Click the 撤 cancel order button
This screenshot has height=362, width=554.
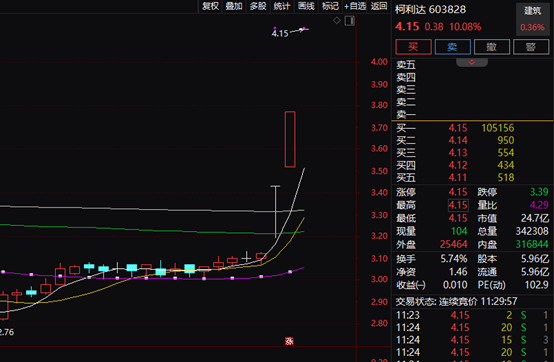coord(491,47)
